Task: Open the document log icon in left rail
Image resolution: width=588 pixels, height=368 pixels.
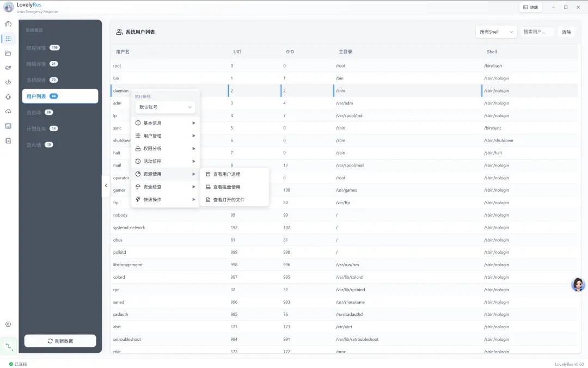Action: click(x=8, y=140)
